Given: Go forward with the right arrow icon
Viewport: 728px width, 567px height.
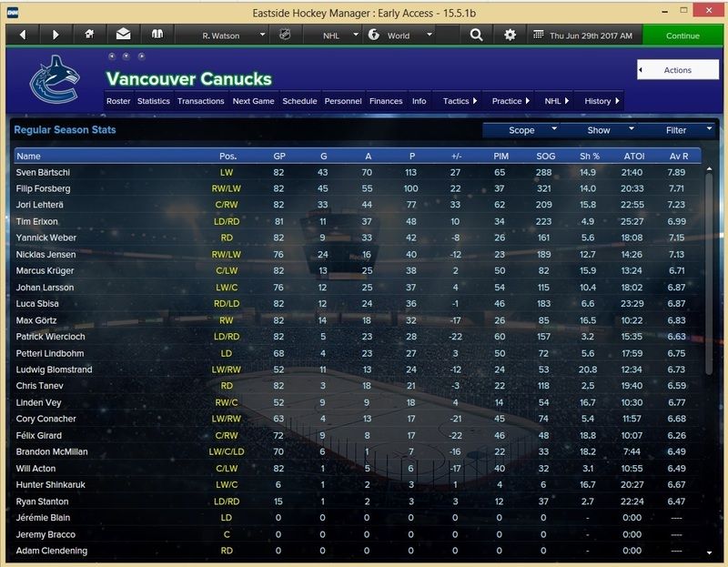Looking at the screenshot, I should tap(56, 35).
